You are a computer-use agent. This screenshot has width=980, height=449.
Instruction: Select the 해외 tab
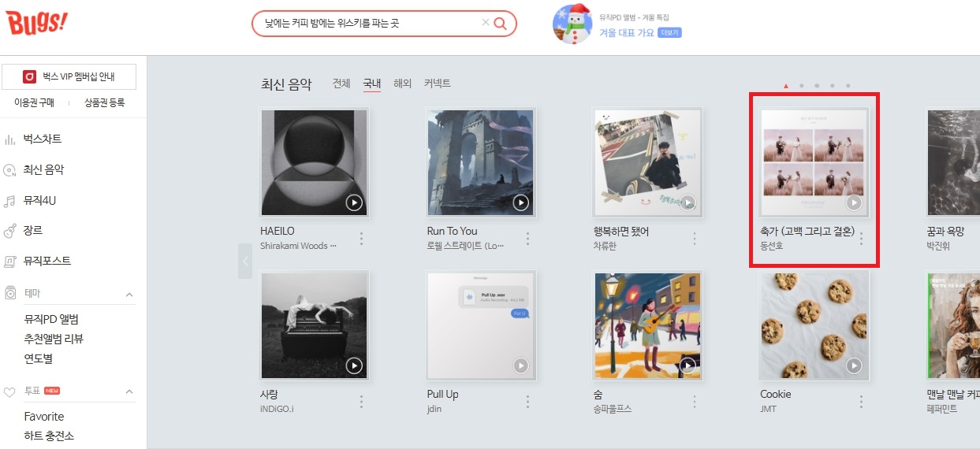[403, 83]
